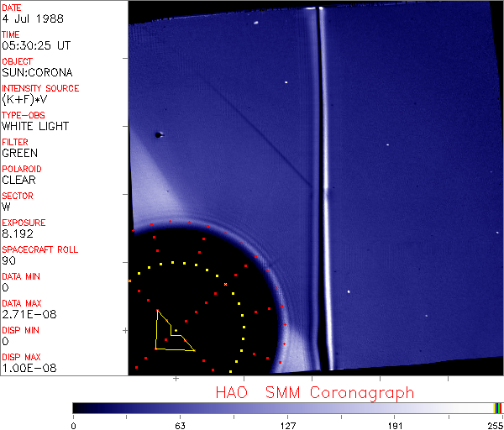Viewport: 504px width, 430px height.
Task: Click the "GREEN" filter value
Action: click(19, 153)
